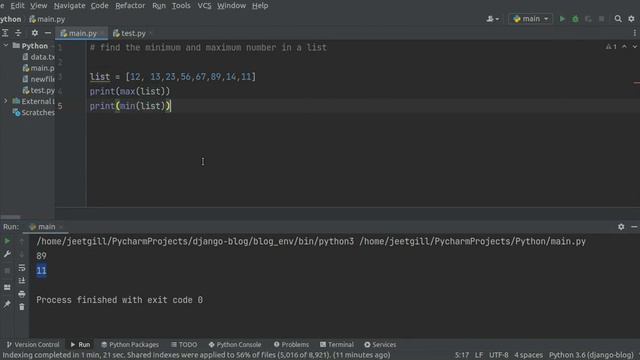
Task: Restore layout icon in Run panel
Action: pyautogui.click(x=7, y=287)
